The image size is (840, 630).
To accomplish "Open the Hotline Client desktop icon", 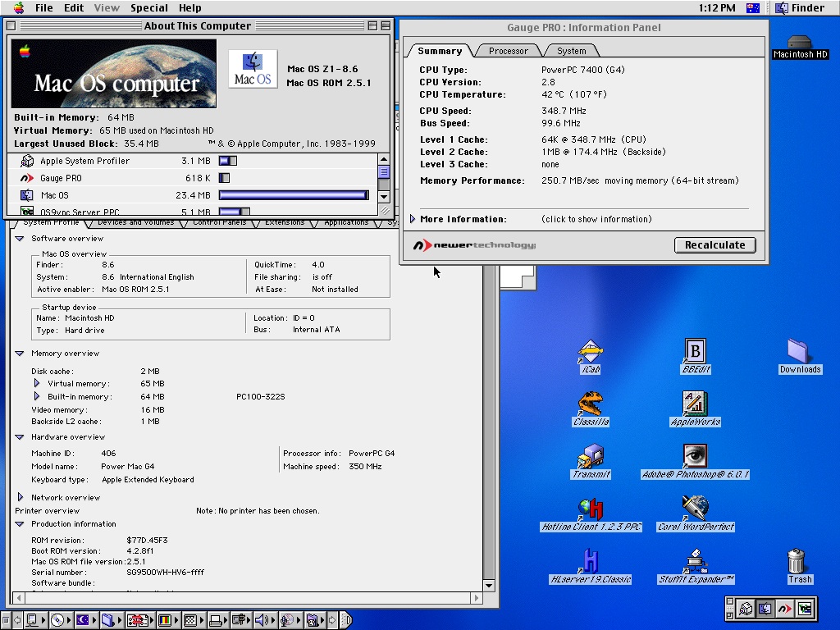I will (x=590, y=509).
